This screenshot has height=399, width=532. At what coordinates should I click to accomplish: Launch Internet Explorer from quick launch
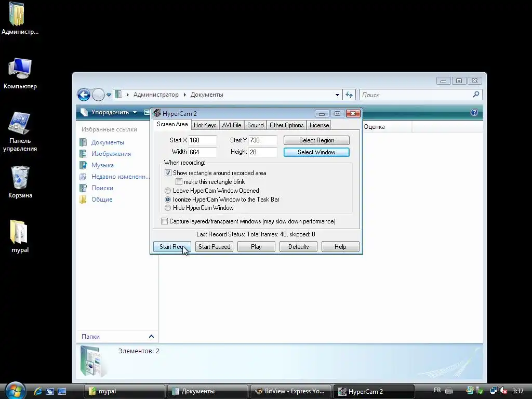(37, 391)
